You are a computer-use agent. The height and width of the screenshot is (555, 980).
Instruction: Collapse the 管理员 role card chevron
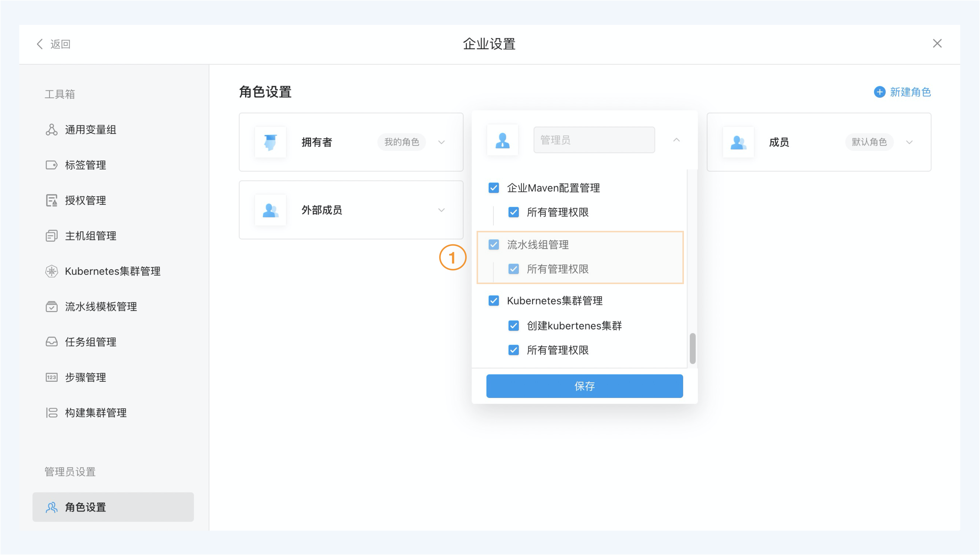pyautogui.click(x=676, y=140)
